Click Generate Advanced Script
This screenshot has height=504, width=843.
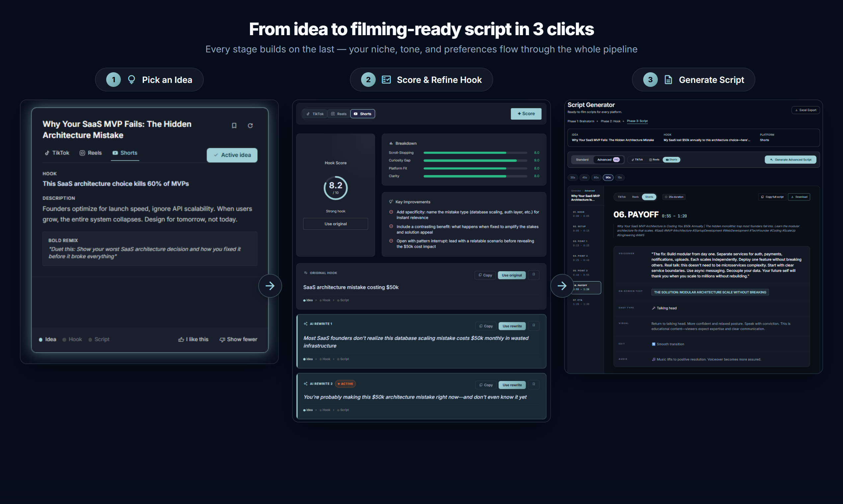click(x=790, y=159)
